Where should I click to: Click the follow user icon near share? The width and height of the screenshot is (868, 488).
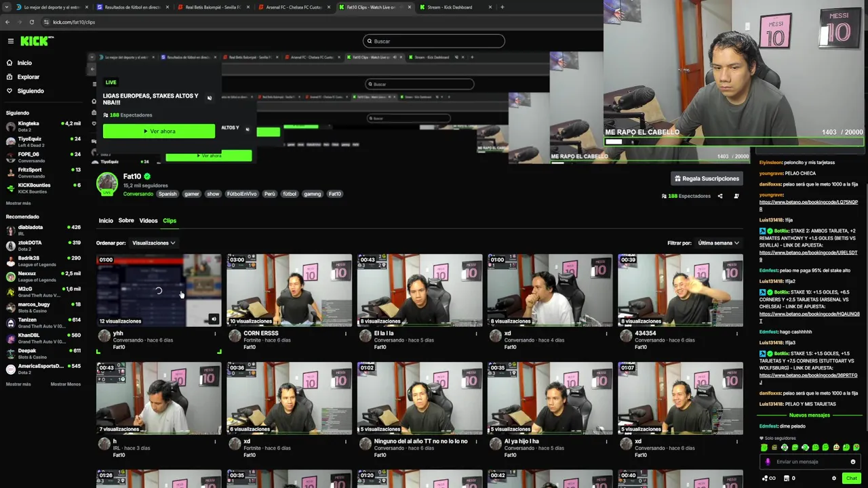coord(736,197)
